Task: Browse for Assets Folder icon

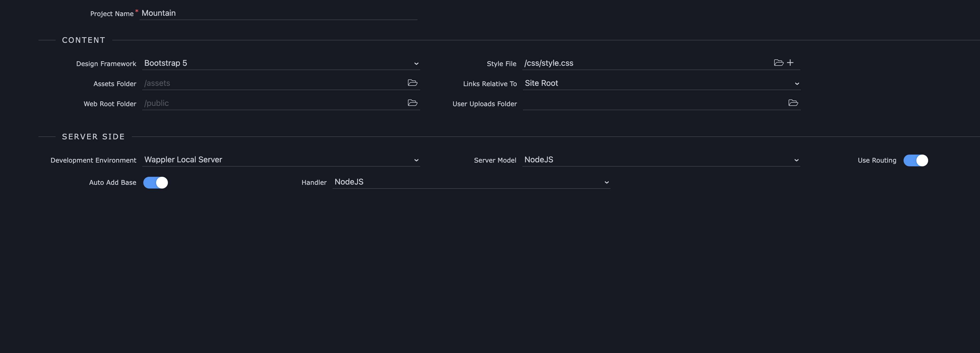Action: click(412, 83)
